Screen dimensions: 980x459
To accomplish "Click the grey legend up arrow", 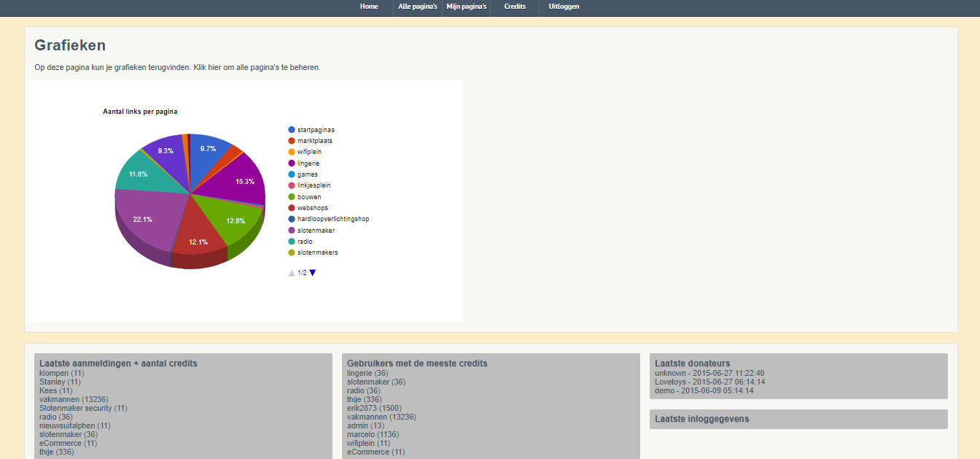I will tap(292, 273).
